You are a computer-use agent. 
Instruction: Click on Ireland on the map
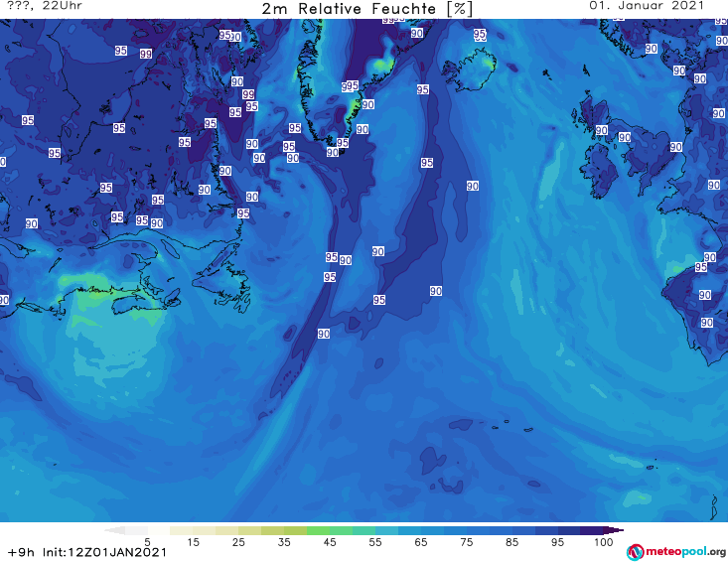click(x=601, y=171)
